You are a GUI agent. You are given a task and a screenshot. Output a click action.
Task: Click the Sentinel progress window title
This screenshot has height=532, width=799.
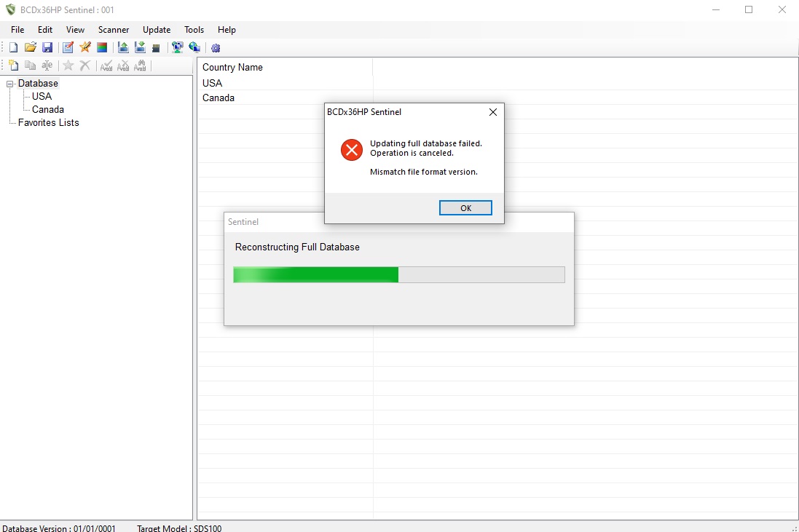243,222
